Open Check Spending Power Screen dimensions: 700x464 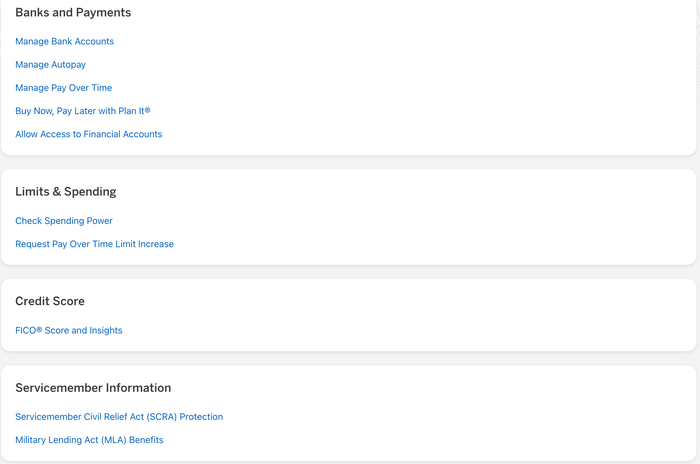64,221
